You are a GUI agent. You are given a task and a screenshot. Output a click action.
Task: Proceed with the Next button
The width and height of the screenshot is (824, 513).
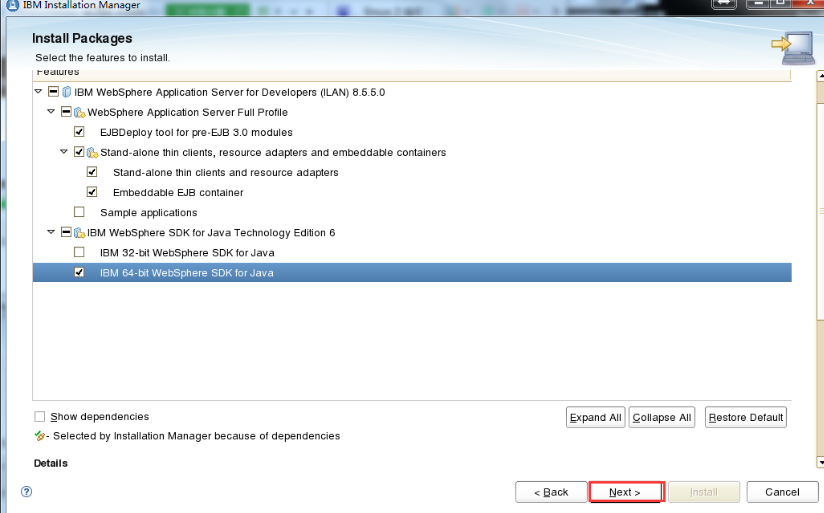[x=627, y=492]
